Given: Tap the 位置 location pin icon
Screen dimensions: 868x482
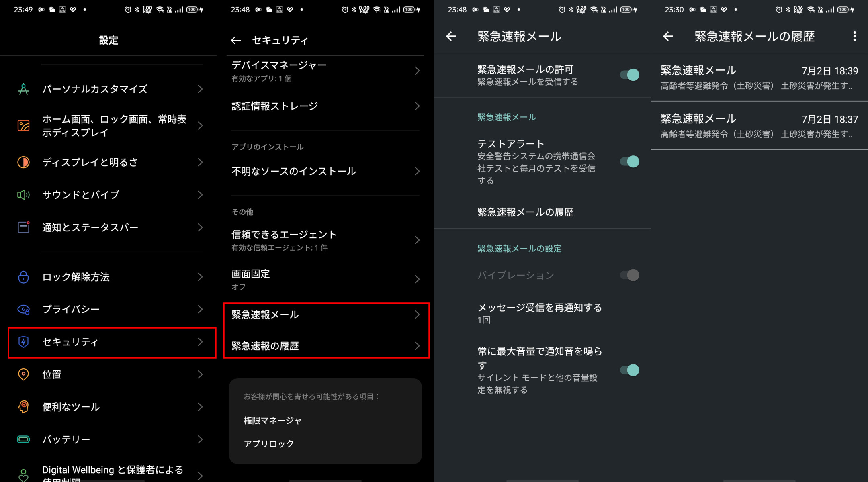Looking at the screenshot, I should tap(23, 374).
